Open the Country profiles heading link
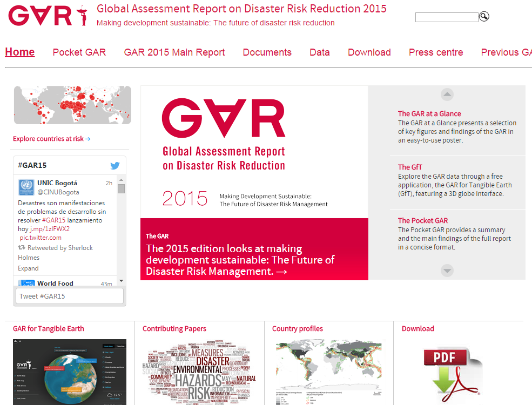This screenshot has width=532, height=405. pyautogui.click(x=297, y=329)
